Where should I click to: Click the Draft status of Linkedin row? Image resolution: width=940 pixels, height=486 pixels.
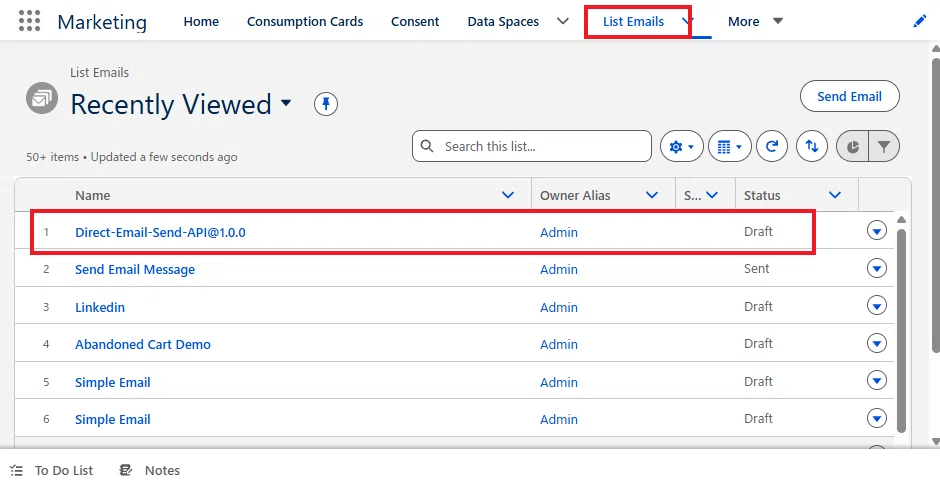(758, 306)
